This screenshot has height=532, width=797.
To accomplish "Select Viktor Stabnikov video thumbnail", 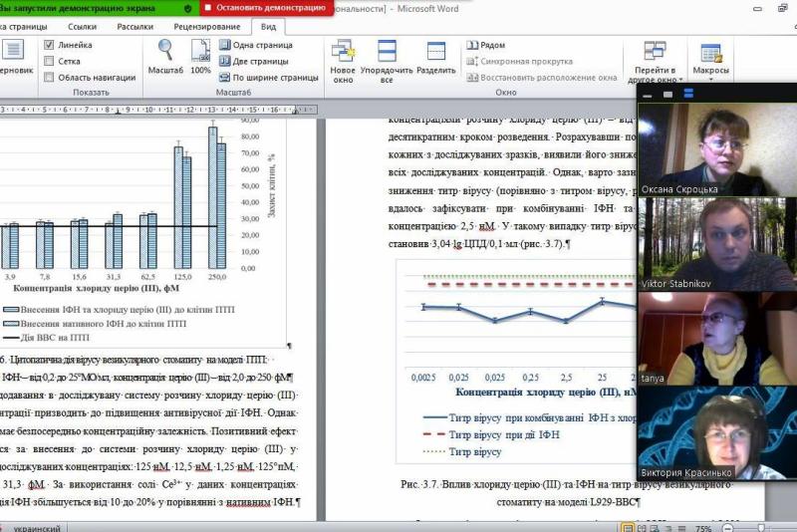I will 717,244.
